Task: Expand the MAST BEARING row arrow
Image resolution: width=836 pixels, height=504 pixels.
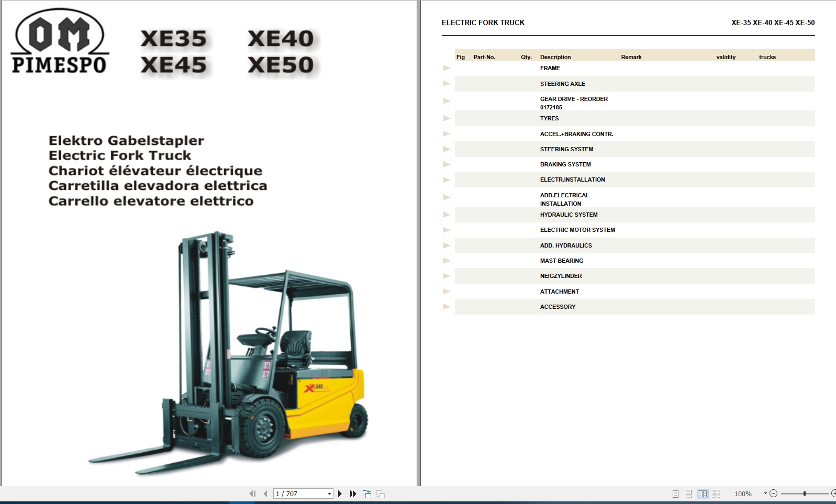Action: pos(447,261)
